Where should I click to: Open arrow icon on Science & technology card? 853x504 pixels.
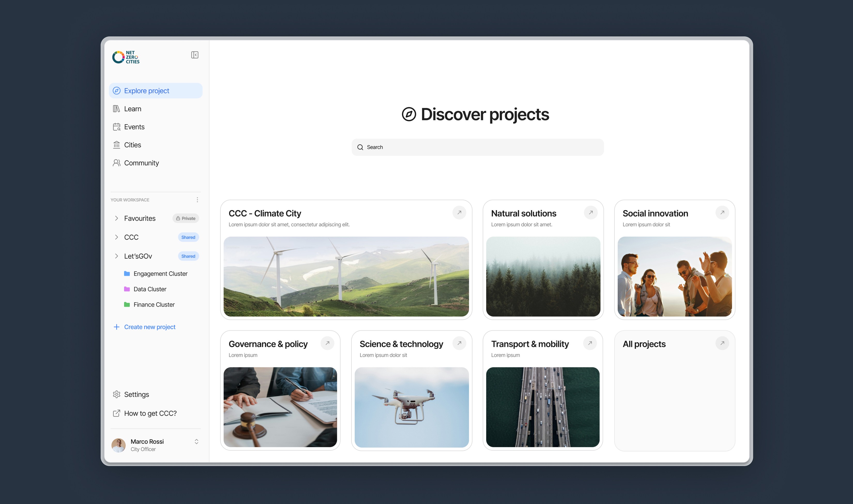click(x=459, y=343)
